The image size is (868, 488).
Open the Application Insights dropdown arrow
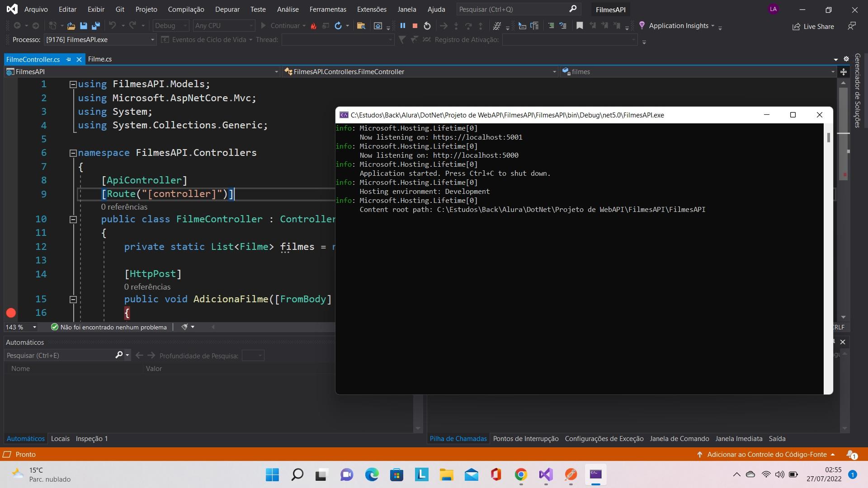click(x=713, y=26)
